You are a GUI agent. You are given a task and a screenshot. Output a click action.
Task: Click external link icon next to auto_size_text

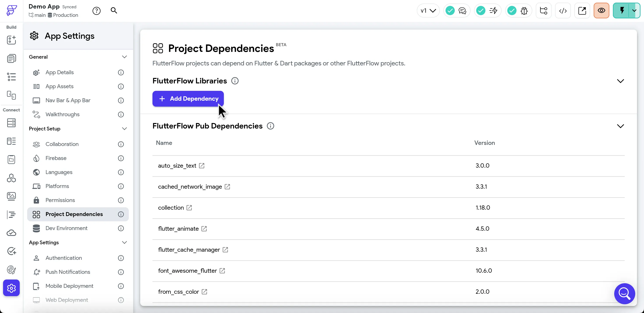tap(202, 166)
